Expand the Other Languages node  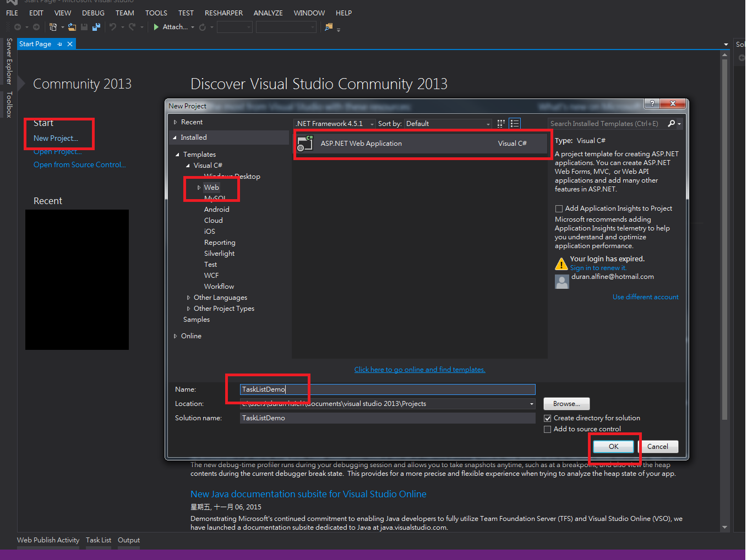click(x=188, y=298)
